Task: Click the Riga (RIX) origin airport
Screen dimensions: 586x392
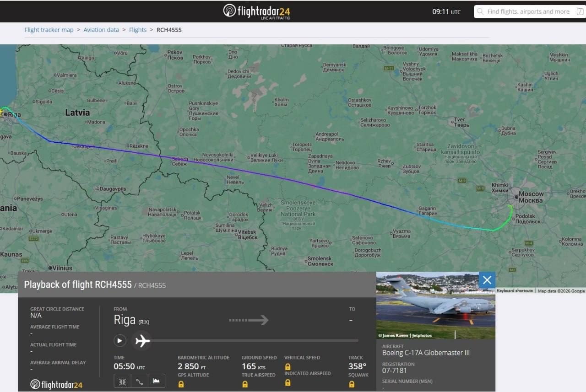Action: coord(131,320)
